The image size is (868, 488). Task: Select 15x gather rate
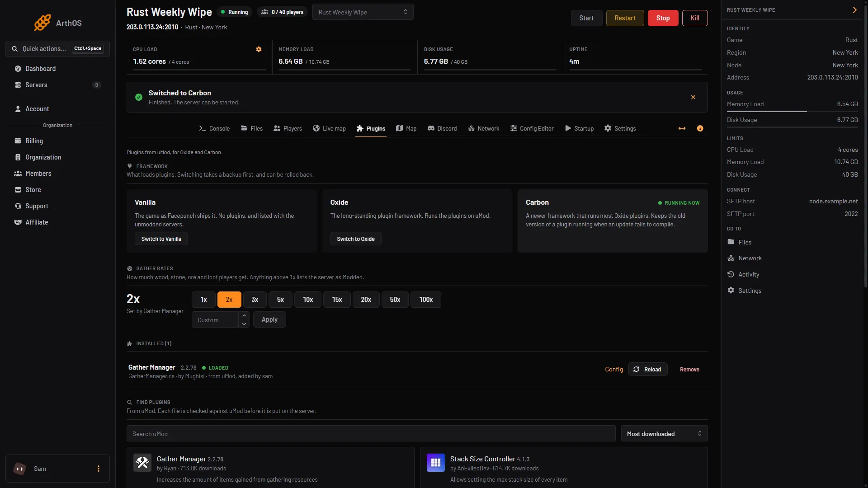[337, 300]
